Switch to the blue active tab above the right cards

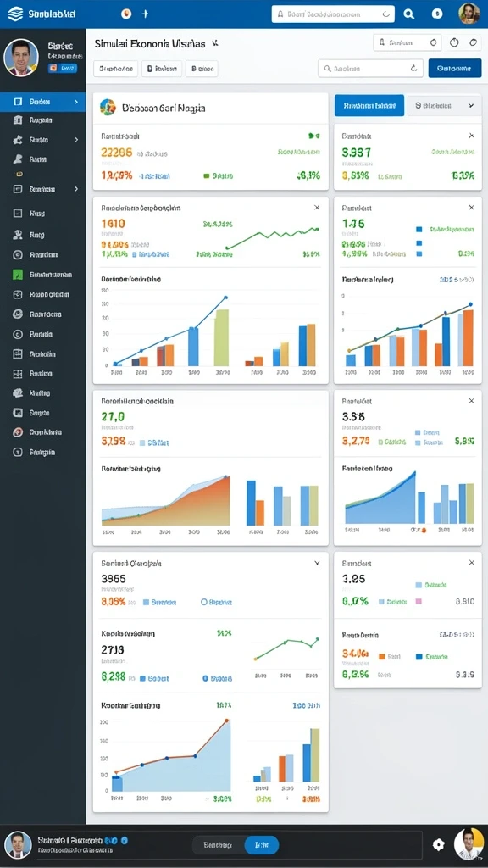[369, 105]
